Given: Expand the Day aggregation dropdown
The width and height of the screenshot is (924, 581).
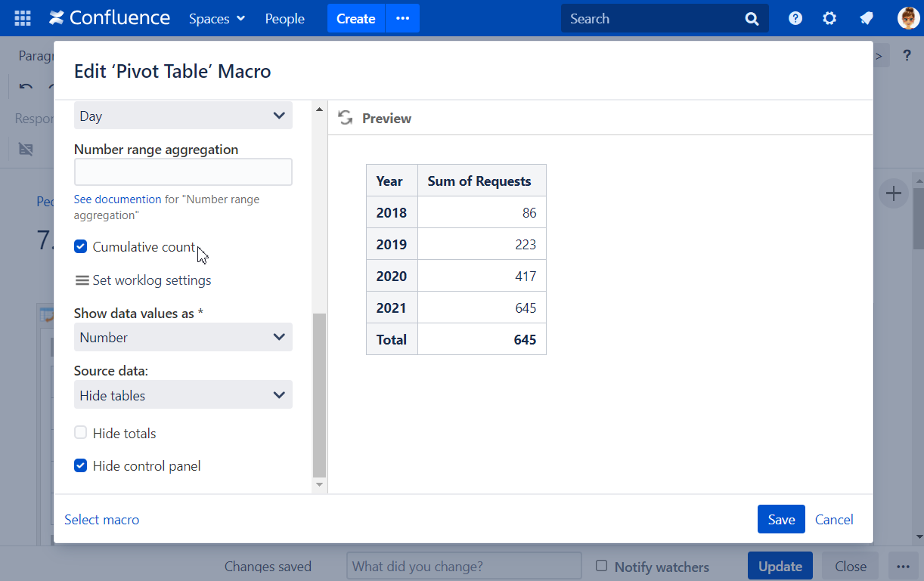Looking at the screenshot, I should point(183,116).
